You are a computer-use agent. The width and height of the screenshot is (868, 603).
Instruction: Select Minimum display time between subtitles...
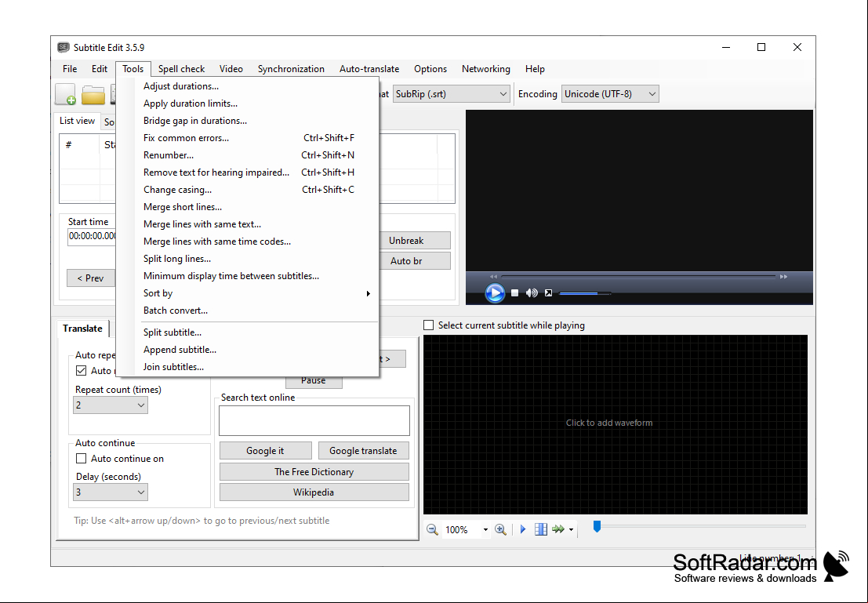[x=256, y=276]
